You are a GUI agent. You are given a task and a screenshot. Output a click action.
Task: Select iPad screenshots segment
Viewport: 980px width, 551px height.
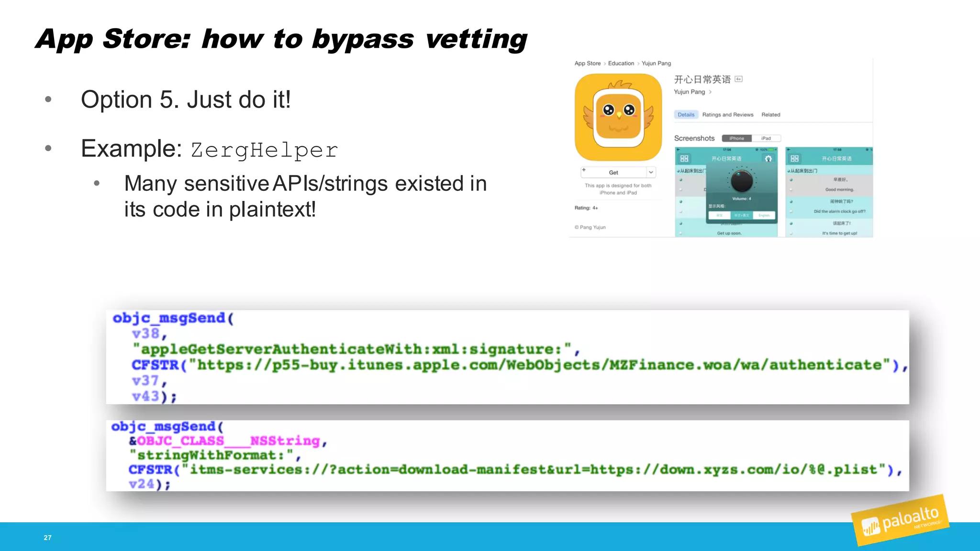click(x=766, y=138)
